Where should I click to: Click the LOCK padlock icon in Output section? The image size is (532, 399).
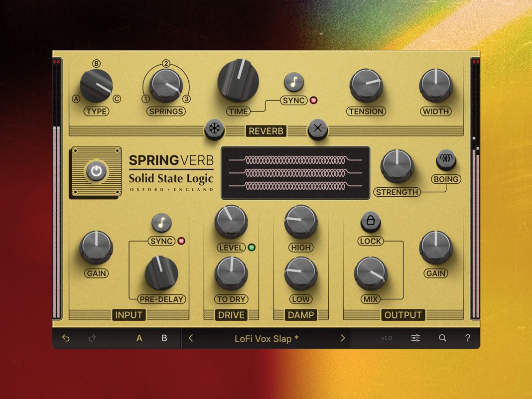pyautogui.click(x=370, y=222)
